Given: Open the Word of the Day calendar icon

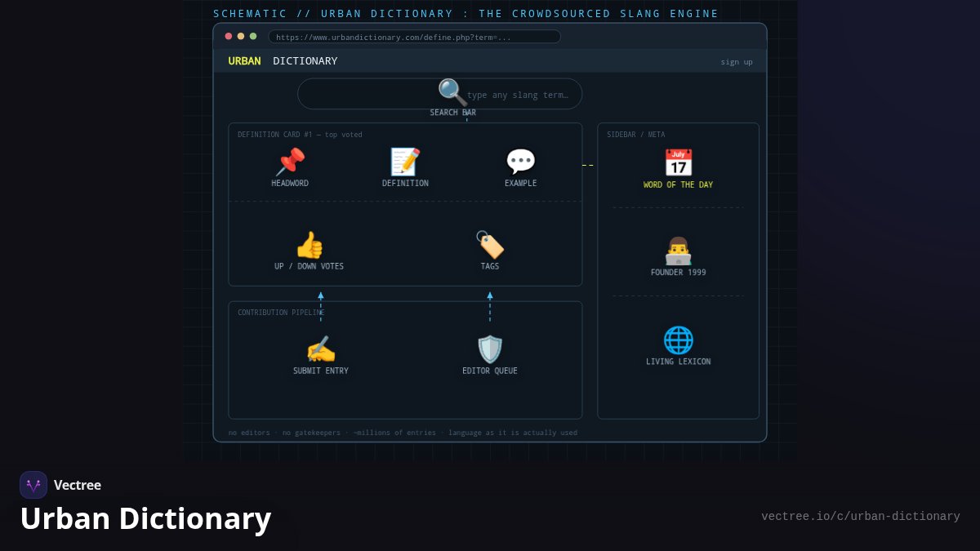Looking at the screenshot, I should (678, 163).
